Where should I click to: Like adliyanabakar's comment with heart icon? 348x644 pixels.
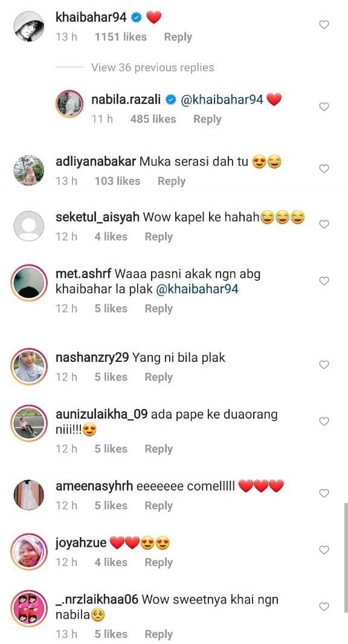324,169
